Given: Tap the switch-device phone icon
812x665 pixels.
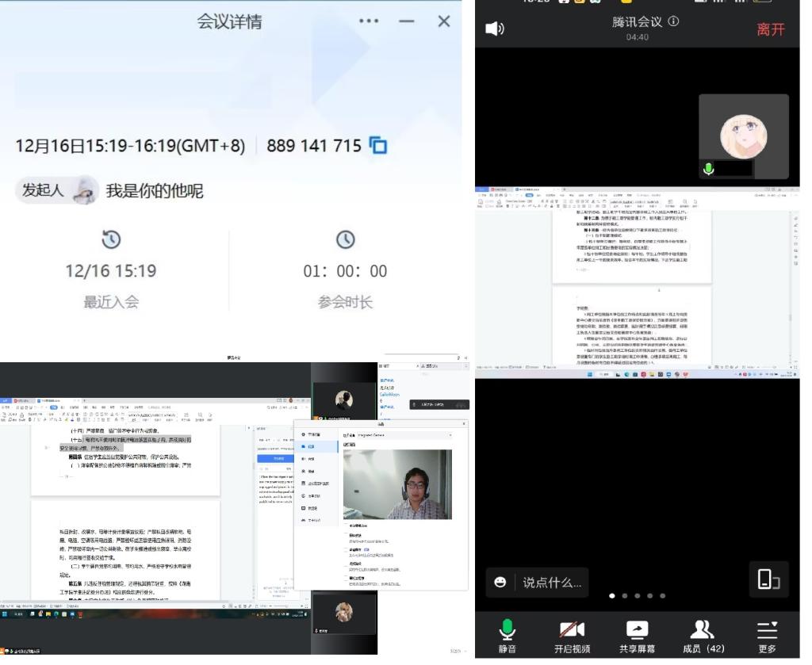Looking at the screenshot, I should (x=768, y=579).
